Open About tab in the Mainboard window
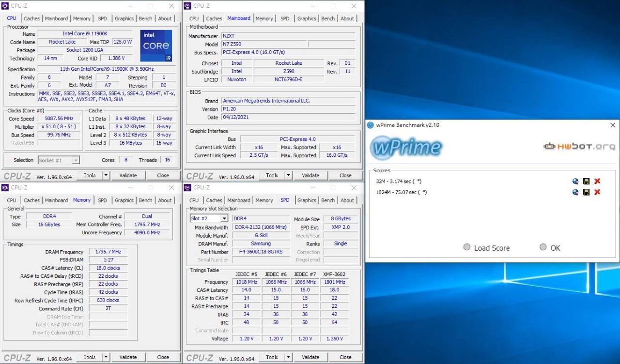The height and width of the screenshot is (364, 620). [347, 18]
